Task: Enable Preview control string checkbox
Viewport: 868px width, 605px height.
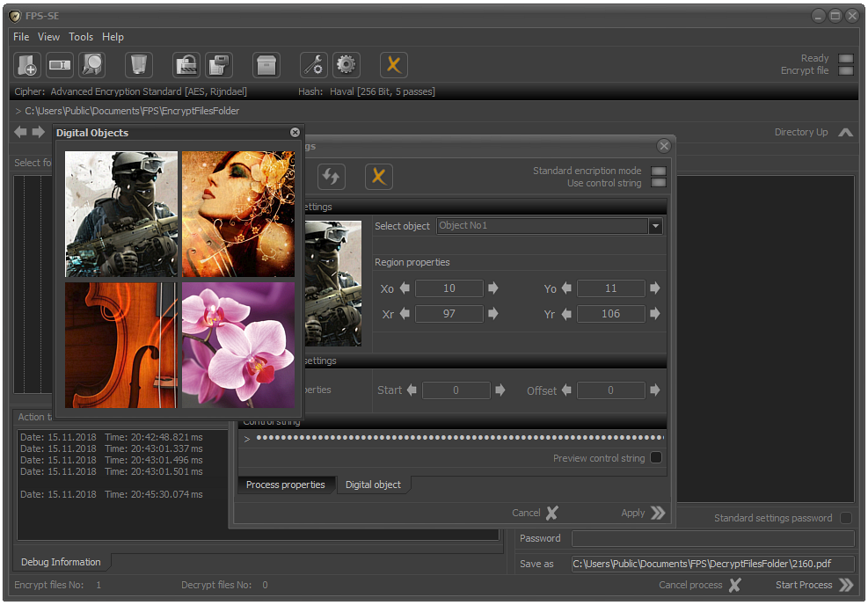Action: 655,458
